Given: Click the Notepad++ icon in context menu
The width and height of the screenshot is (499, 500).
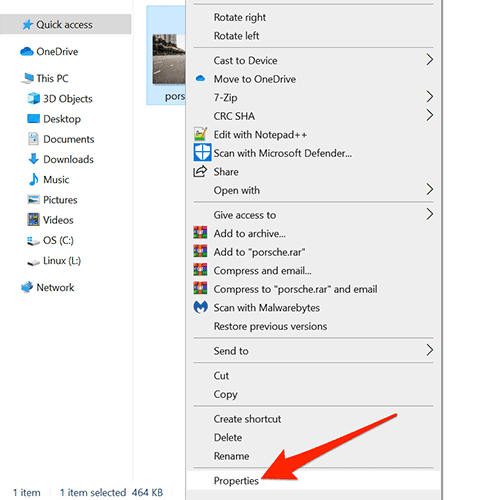Looking at the screenshot, I should coord(200,134).
